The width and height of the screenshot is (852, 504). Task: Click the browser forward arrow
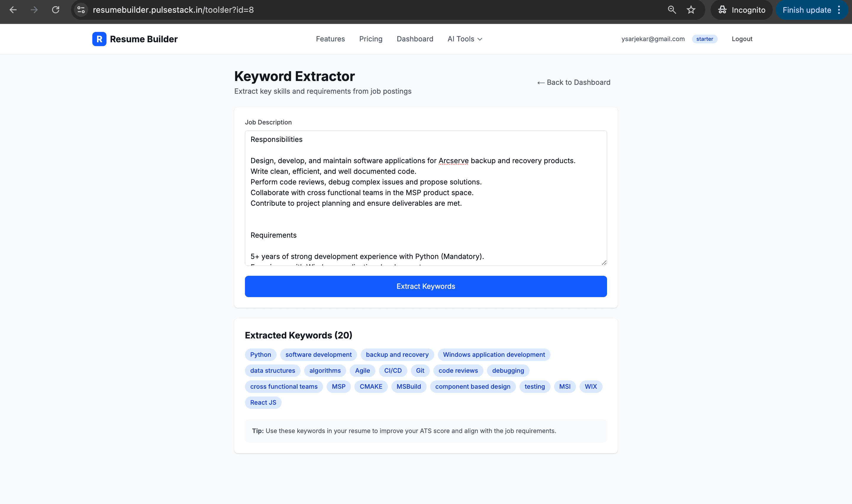[x=34, y=10]
